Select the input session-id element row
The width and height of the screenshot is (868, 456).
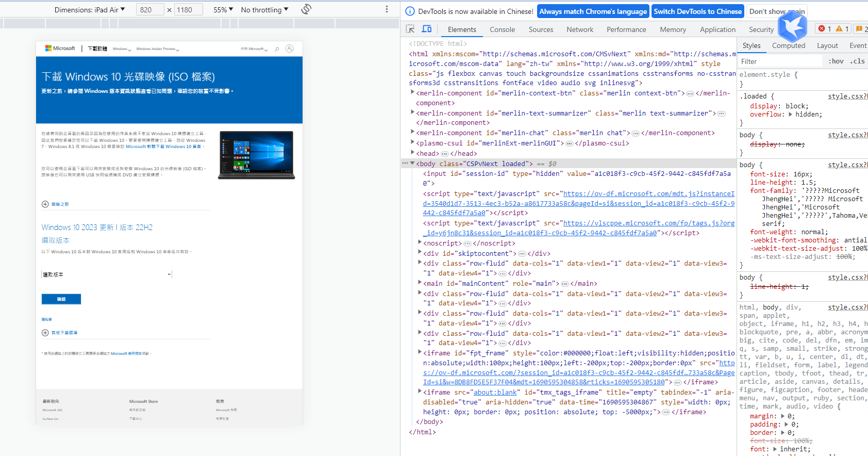click(x=576, y=178)
